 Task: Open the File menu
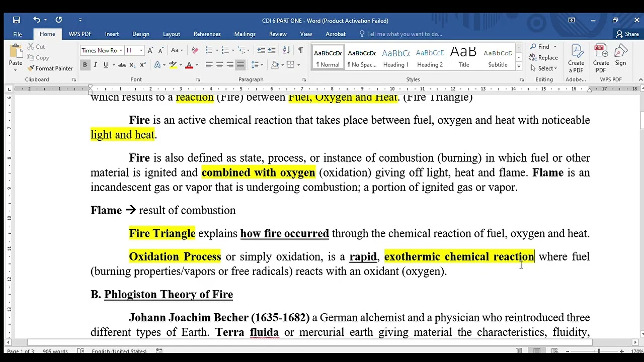pyautogui.click(x=18, y=34)
